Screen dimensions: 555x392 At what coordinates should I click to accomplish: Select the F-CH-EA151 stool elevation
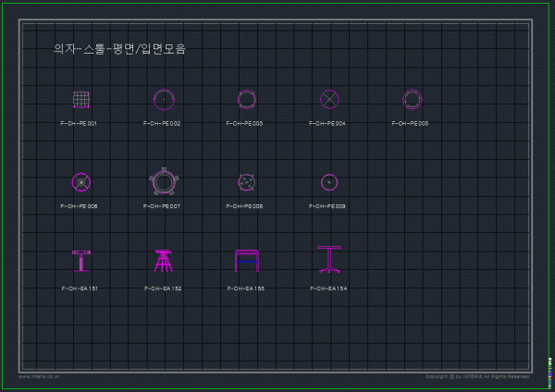pos(81,262)
